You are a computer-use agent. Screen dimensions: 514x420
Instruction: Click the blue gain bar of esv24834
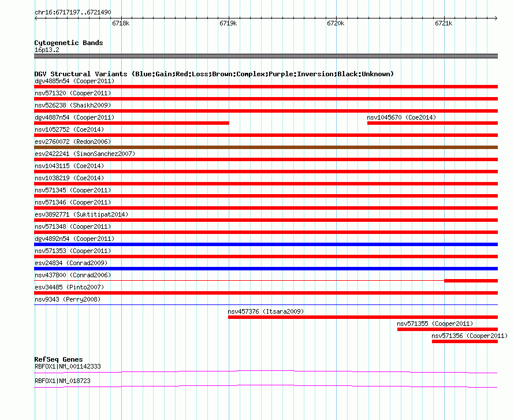coord(266,269)
